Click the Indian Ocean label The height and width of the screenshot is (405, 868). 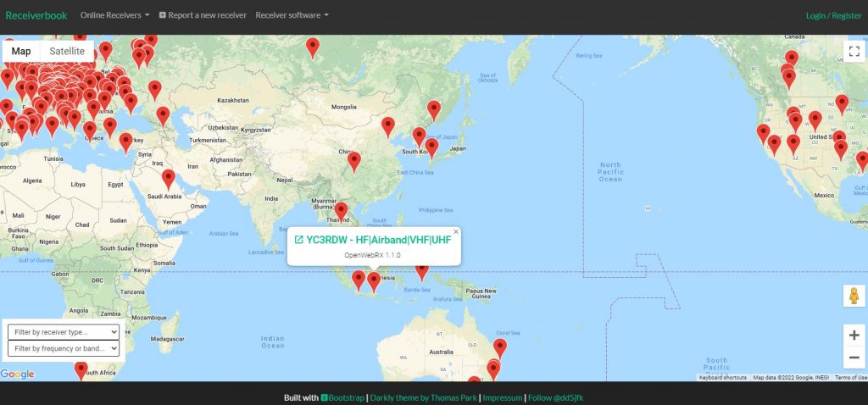point(273,342)
